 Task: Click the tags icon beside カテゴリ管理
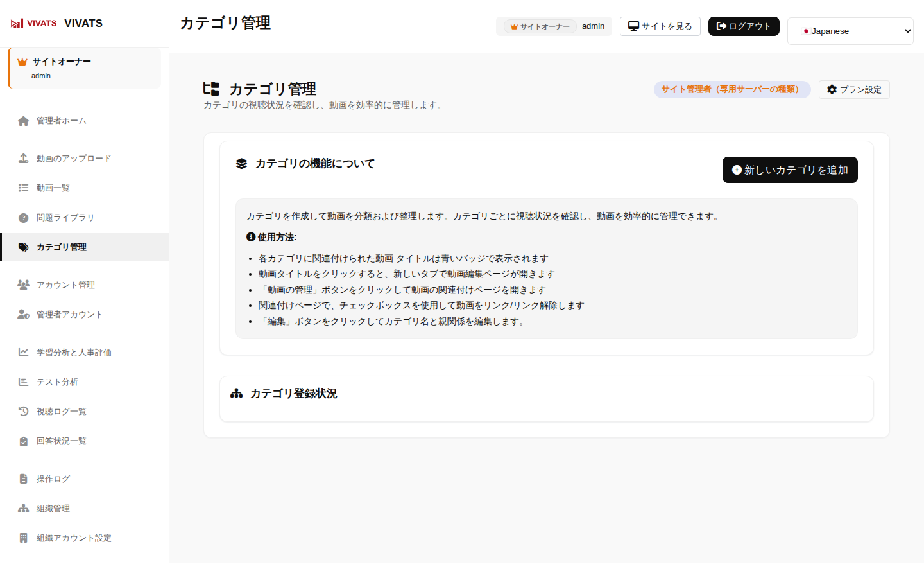coord(24,247)
